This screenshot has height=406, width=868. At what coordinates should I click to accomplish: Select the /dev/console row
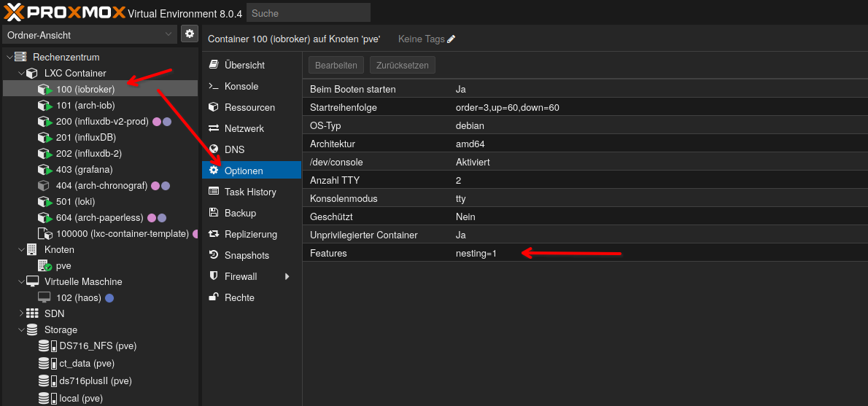[x=585, y=162]
